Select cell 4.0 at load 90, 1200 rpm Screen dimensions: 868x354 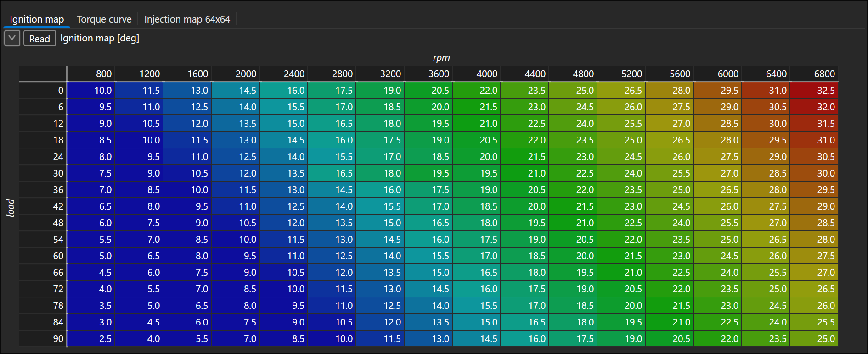click(139, 339)
